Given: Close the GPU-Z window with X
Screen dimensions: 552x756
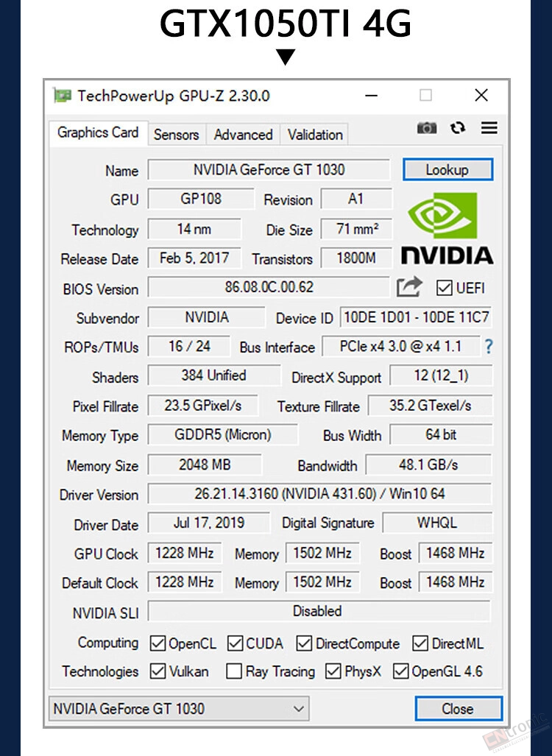Looking at the screenshot, I should (x=481, y=95).
